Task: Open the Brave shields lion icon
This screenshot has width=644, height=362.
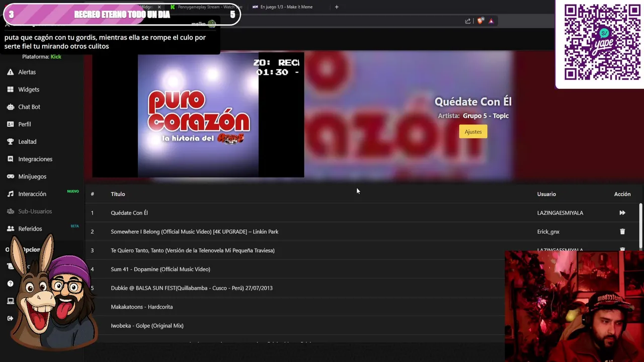Action: 480,21
